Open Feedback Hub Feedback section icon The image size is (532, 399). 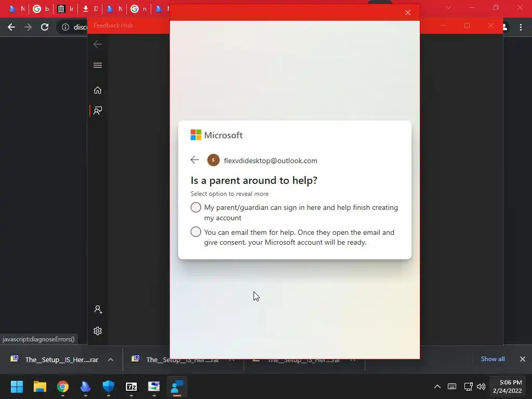pos(98,111)
